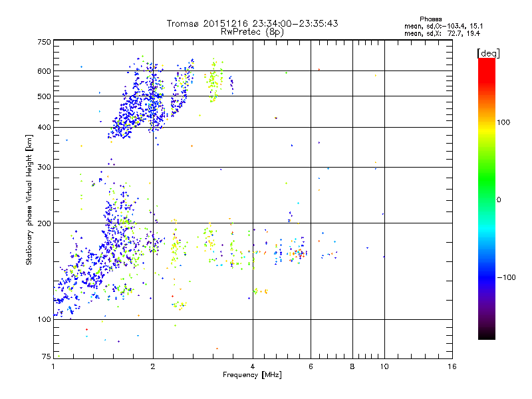Select the "mean, sd,O:-103.4, 15.1" statistic

coord(444,26)
